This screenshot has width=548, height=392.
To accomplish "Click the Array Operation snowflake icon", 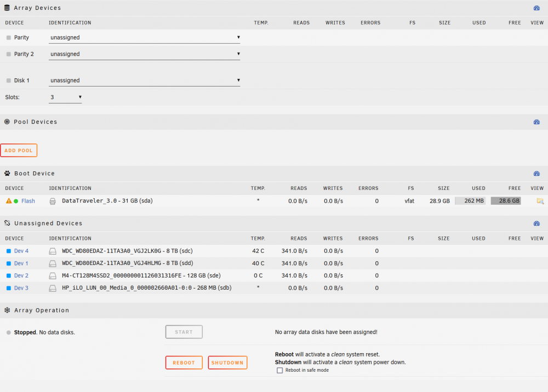I will (7, 310).
